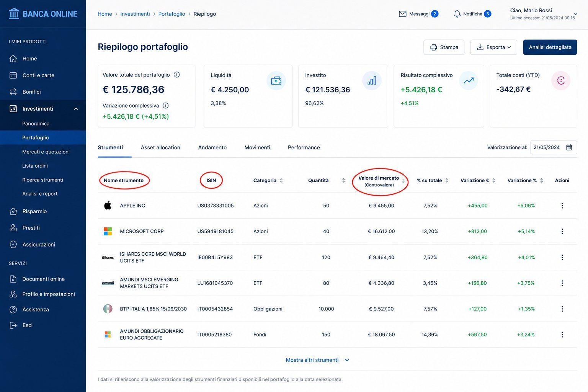Switch to the Andamento tab

pos(212,147)
